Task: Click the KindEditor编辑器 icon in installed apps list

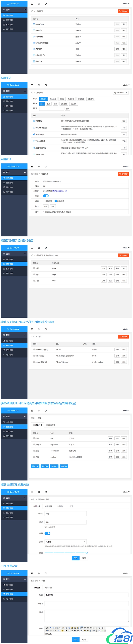Action: point(34,43)
